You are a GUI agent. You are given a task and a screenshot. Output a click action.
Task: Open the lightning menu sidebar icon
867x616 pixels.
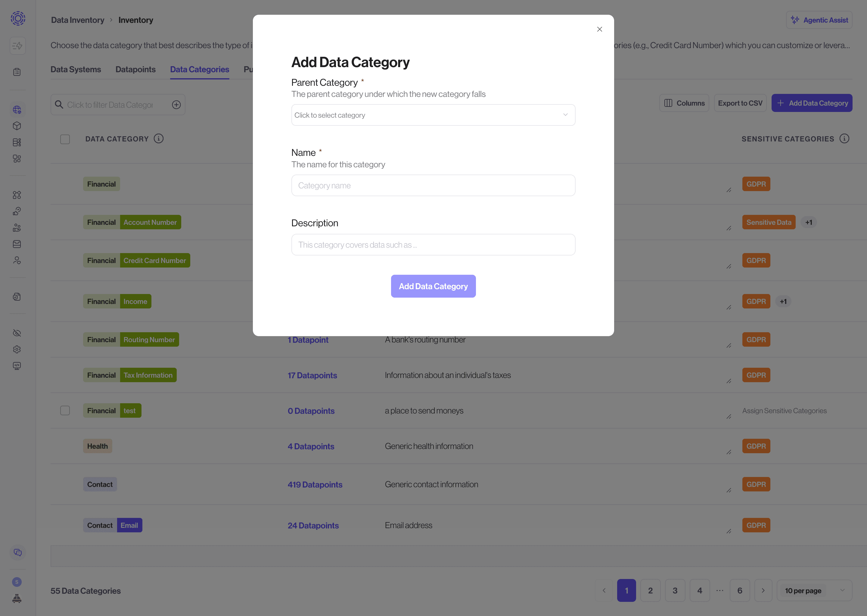click(x=17, y=46)
